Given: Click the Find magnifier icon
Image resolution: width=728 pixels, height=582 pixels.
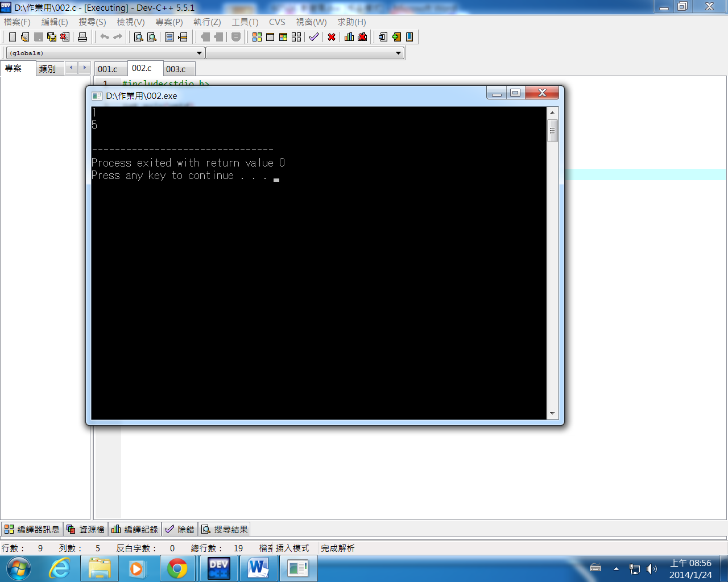Looking at the screenshot, I should (138, 37).
